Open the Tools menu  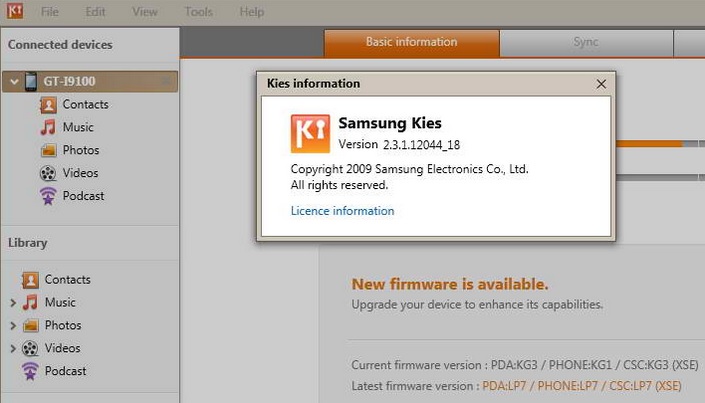tap(199, 12)
